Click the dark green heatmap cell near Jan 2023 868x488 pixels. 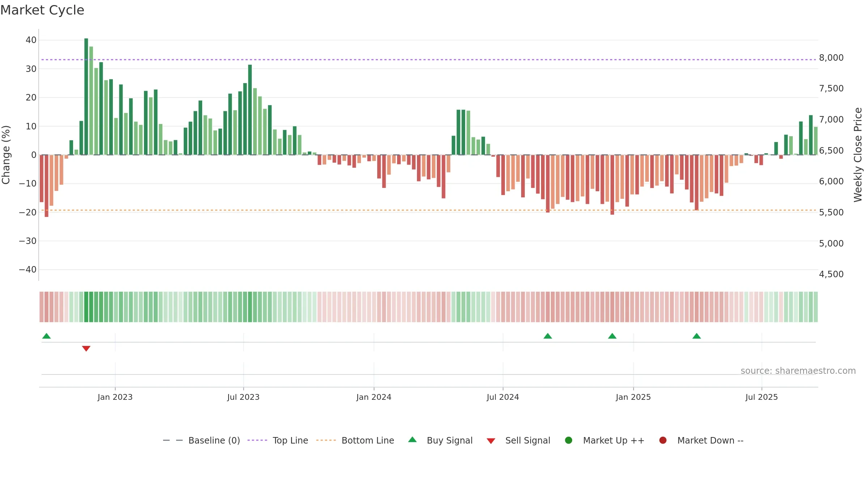click(x=86, y=307)
